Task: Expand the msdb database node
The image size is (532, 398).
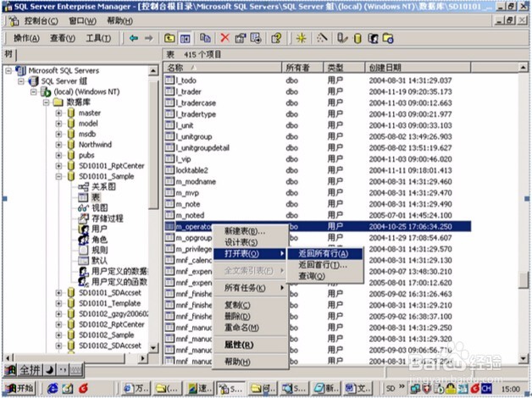Action: [x=58, y=134]
